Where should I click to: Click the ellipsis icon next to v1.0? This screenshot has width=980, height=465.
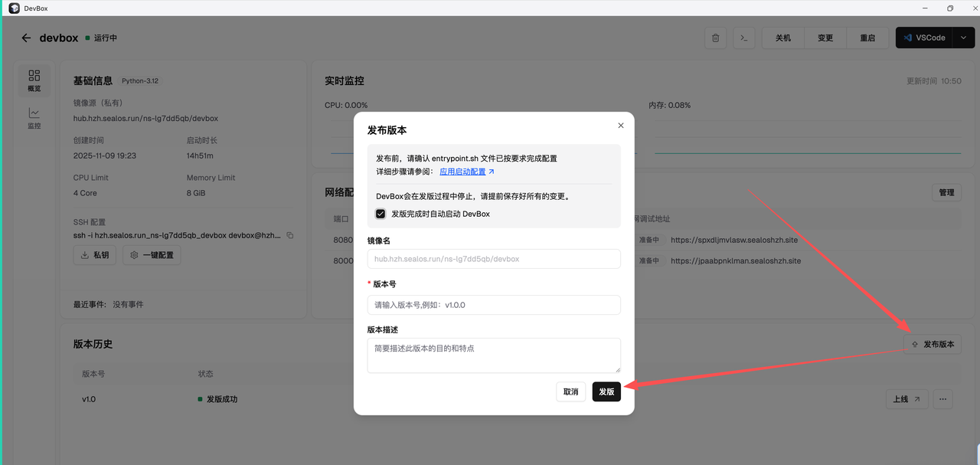(x=942, y=399)
